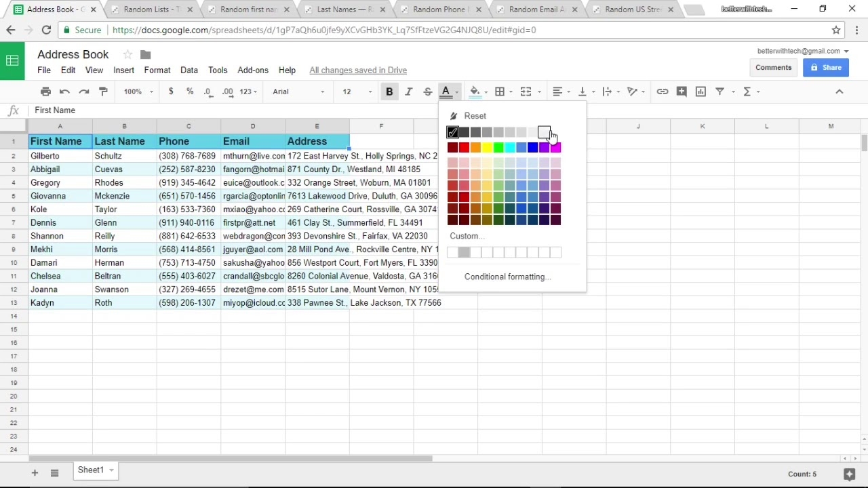Switch to the Last Names browser tab

346,9
